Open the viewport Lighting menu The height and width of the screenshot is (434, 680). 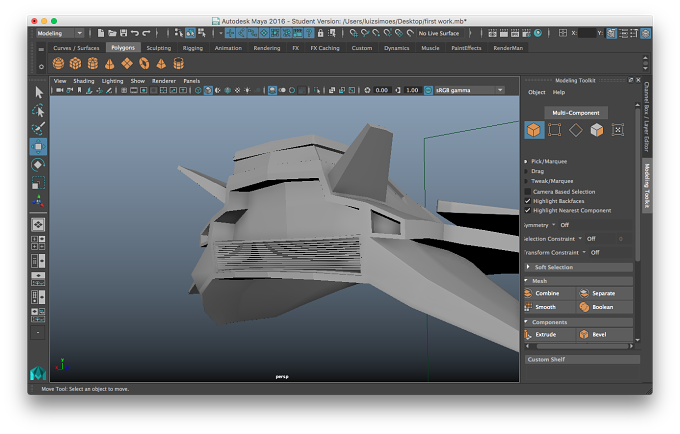coord(112,81)
